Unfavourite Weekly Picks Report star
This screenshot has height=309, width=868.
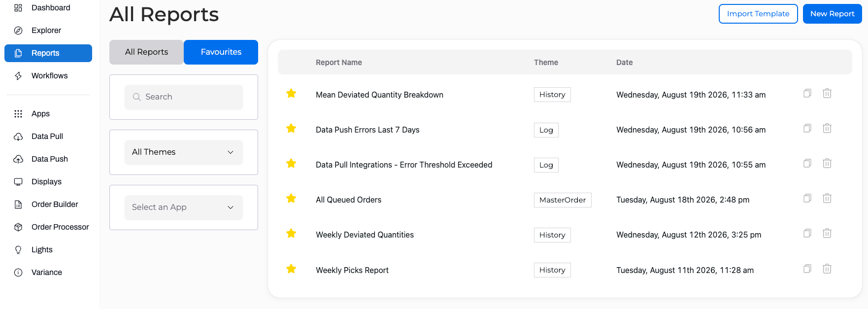click(x=291, y=269)
